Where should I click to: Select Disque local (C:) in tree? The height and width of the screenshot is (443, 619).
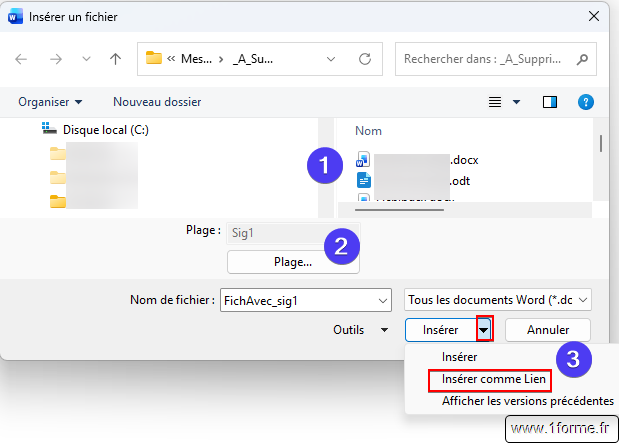(x=106, y=130)
